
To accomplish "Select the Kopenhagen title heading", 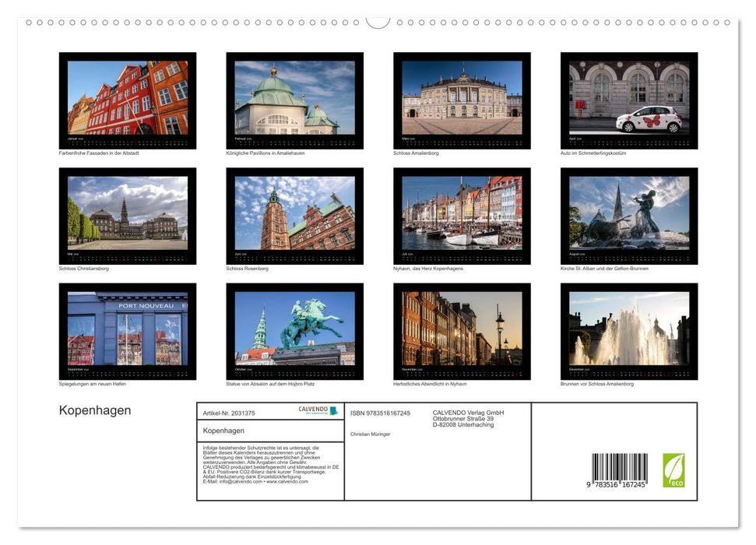I will (x=95, y=410).
